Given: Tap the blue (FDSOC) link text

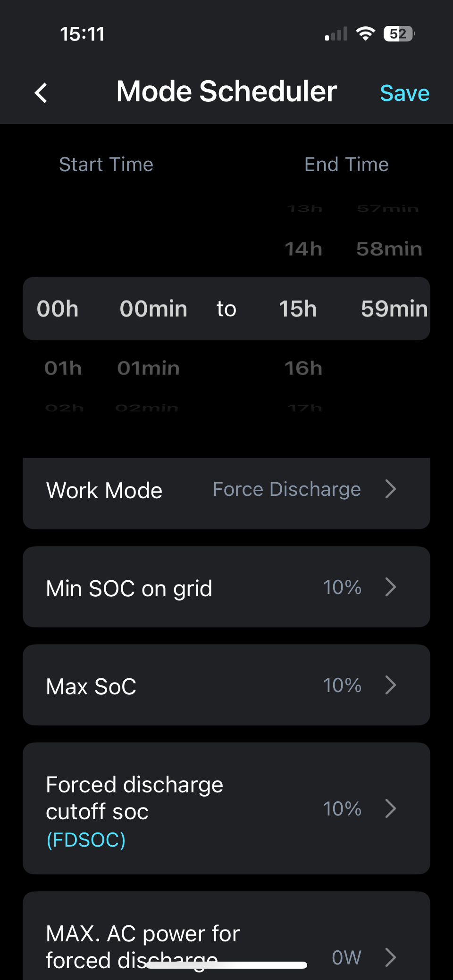Looking at the screenshot, I should (x=86, y=840).
